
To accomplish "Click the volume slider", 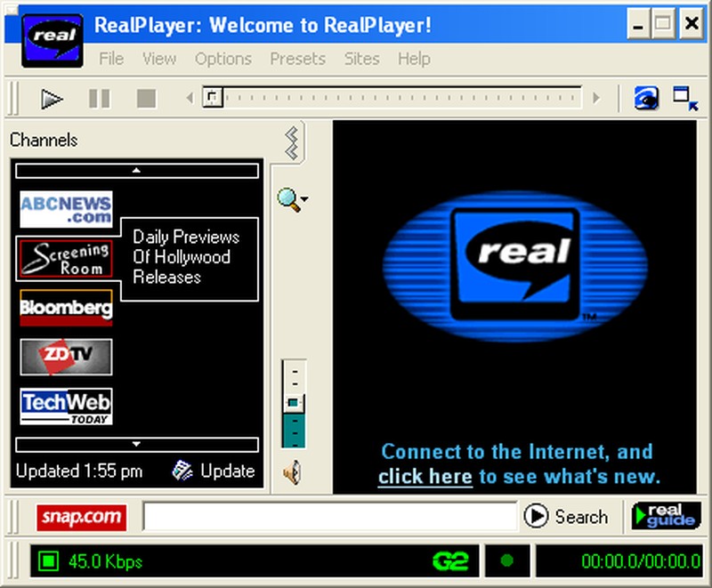I will pos(293,404).
